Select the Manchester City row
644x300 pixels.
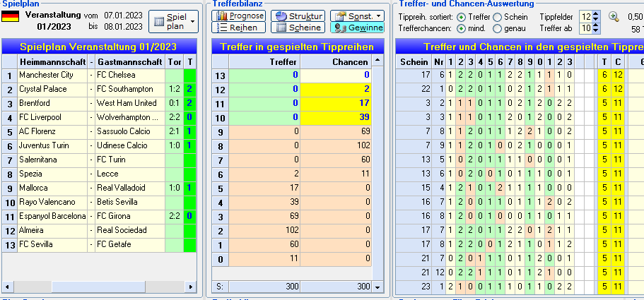click(100, 75)
